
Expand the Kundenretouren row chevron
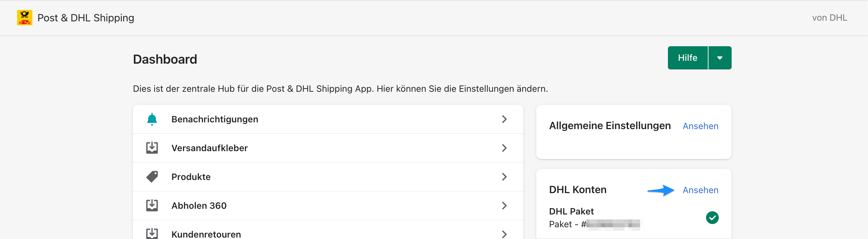pyautogui.click(x=504, y=234)
